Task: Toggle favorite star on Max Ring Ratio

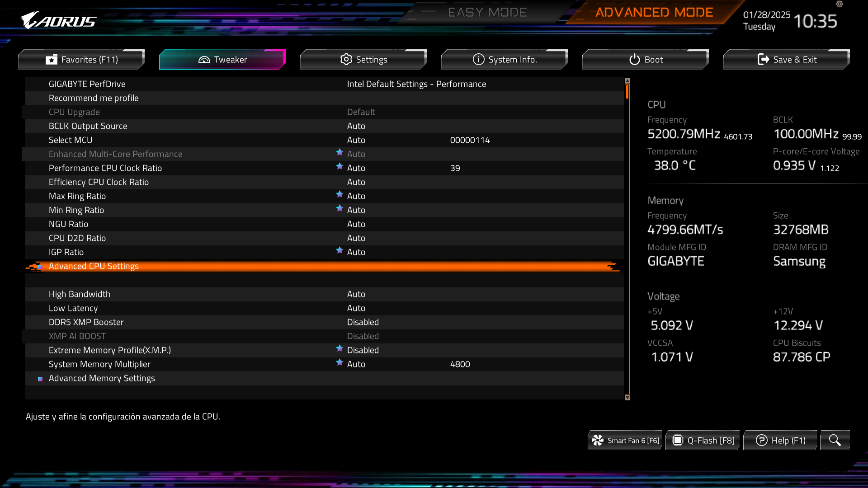Action: coord(340,195)
